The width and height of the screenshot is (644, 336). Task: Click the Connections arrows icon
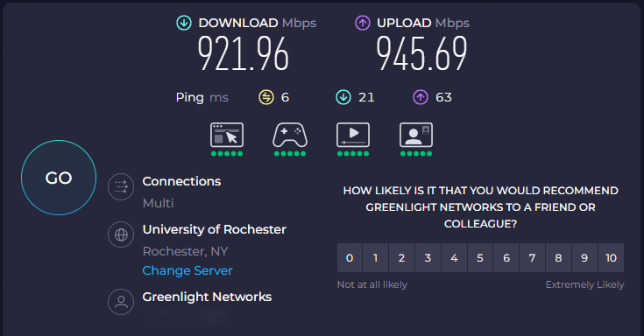coord(121,186)
